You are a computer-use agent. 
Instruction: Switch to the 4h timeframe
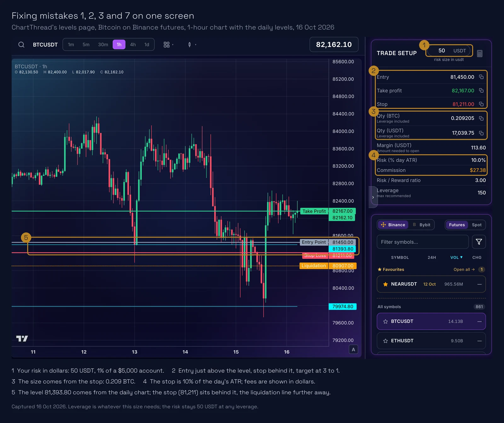(x=133, y=45)
